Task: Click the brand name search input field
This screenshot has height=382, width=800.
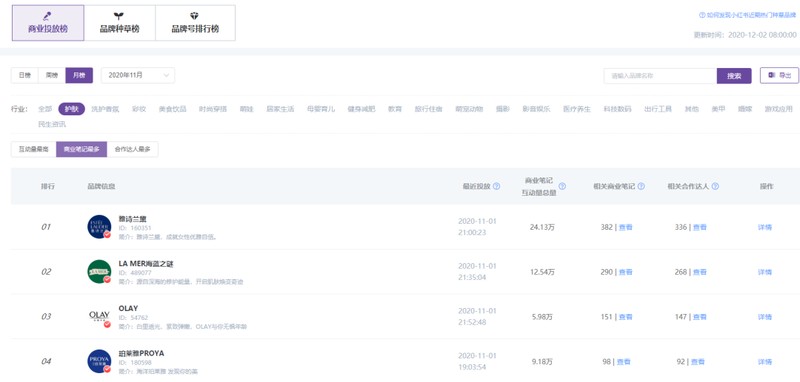Action: tap(660, 76)
